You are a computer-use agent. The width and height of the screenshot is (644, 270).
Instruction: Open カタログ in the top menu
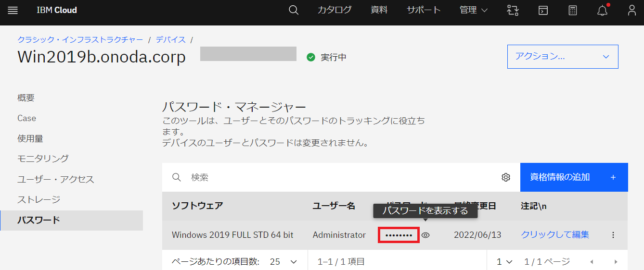(x=335, y=10)
